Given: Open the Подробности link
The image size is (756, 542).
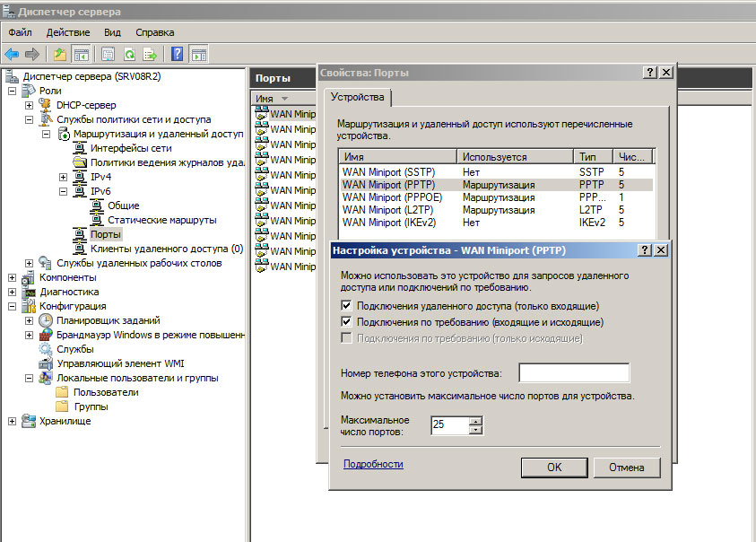Looking at the screenshot, I should (x=373, y=464).
